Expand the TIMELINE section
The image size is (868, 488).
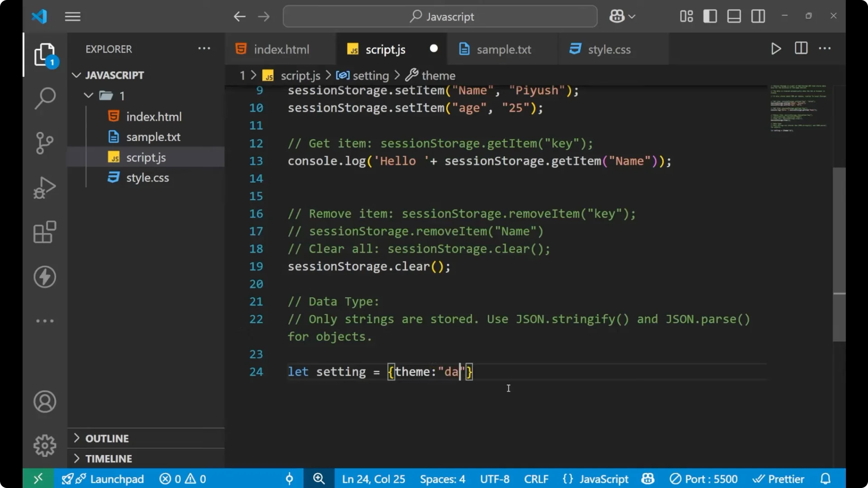108,458
